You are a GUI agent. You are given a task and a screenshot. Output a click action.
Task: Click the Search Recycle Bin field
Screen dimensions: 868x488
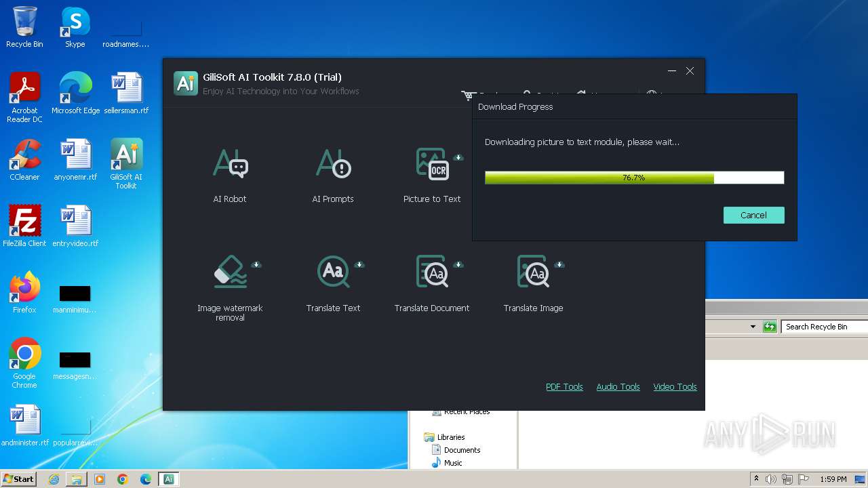pyautogui.click(x=824, y=327)
